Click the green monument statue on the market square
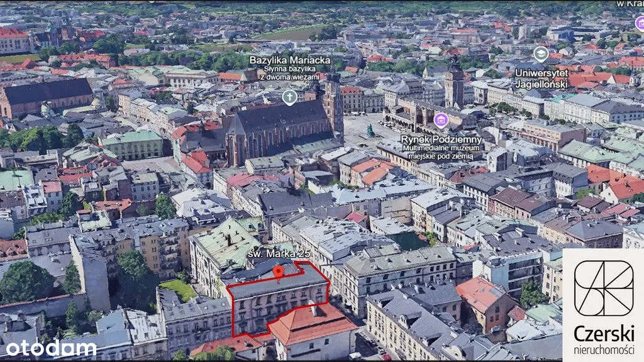Viewport: 644px width, 362px height. click(370, 130)
